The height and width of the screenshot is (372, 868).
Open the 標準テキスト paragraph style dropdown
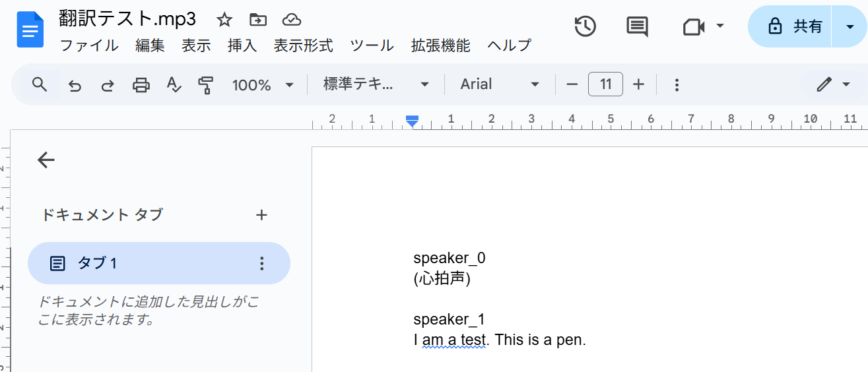[x=376, y=84]
